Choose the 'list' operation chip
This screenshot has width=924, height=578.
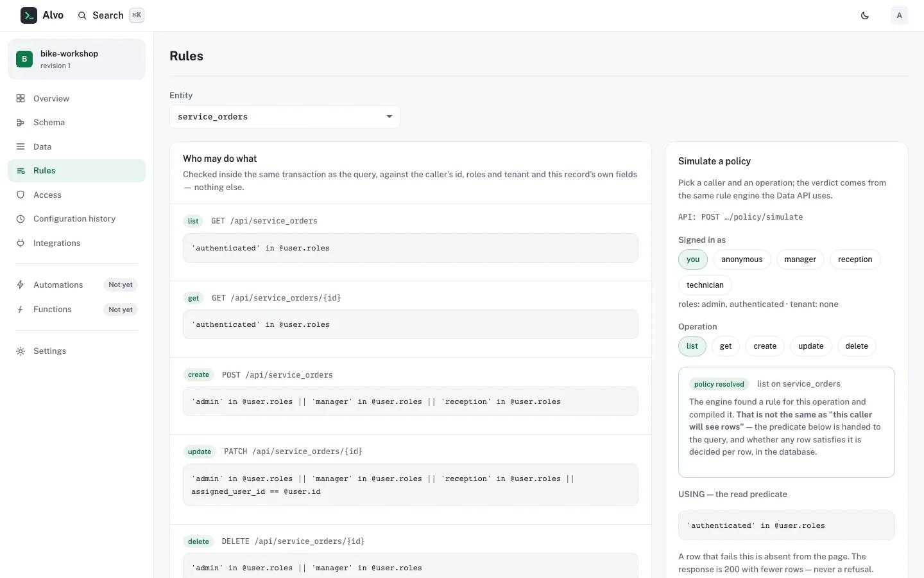(x=692, y=346)
